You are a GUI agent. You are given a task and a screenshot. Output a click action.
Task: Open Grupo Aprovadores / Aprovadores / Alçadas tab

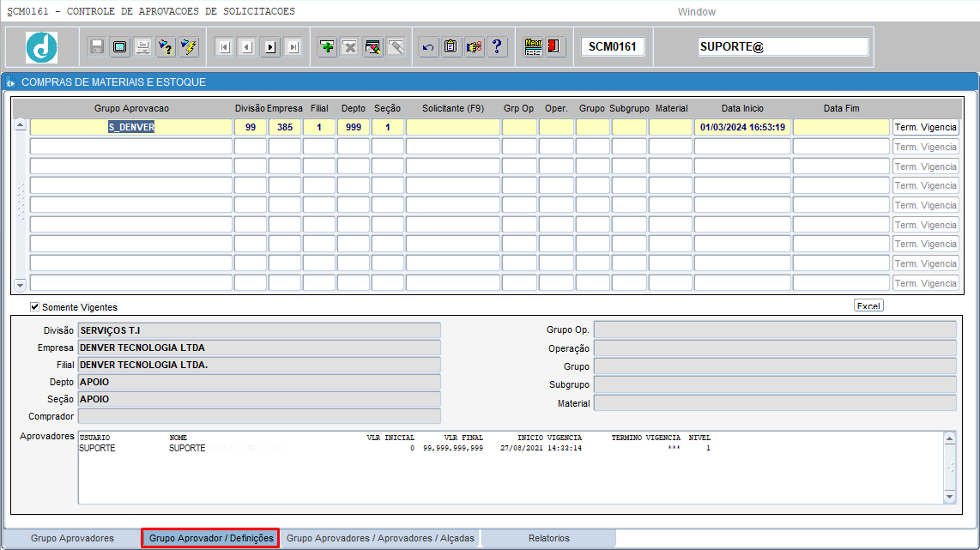tap(380, 538)
